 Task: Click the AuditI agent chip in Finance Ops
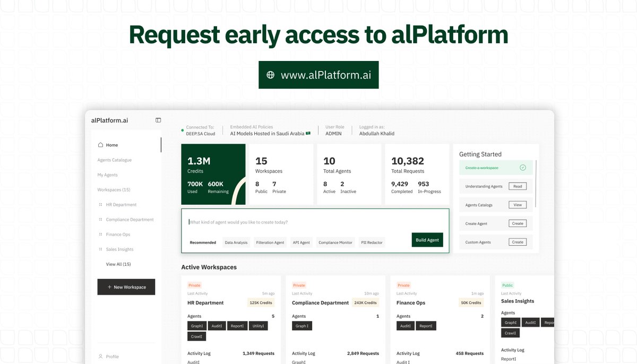405,326
